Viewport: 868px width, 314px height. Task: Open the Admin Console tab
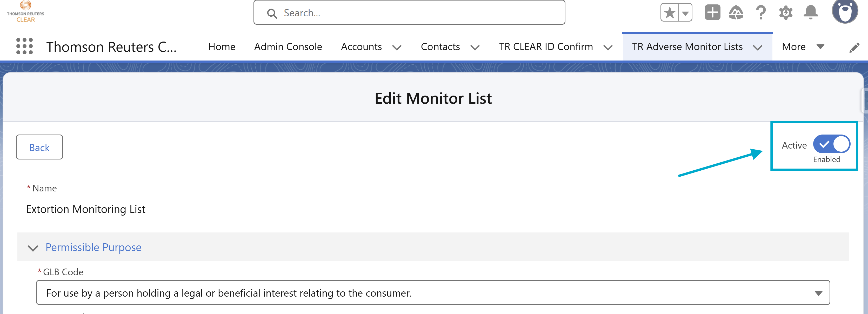coord(288,46)
